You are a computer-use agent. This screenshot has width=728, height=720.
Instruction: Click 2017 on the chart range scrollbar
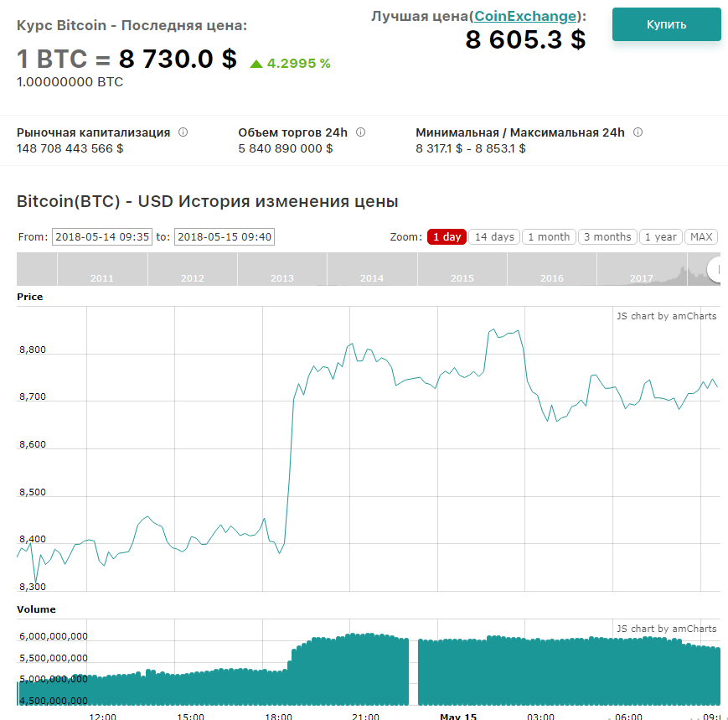(x=641, y=278)
